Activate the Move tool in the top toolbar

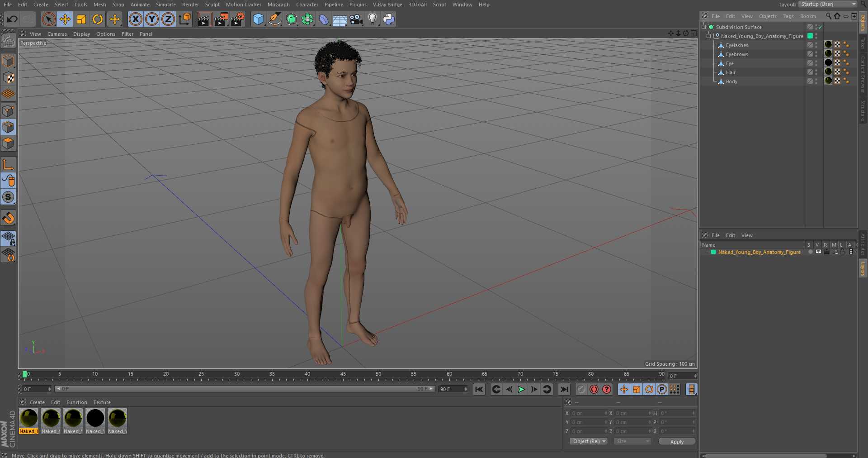[65, 19]
